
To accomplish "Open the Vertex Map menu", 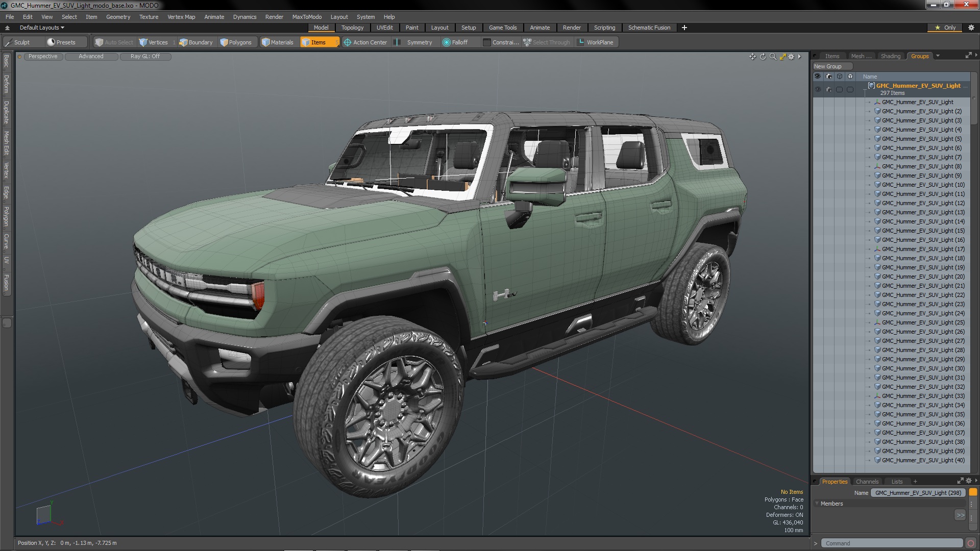I will (x=181, y=17).
